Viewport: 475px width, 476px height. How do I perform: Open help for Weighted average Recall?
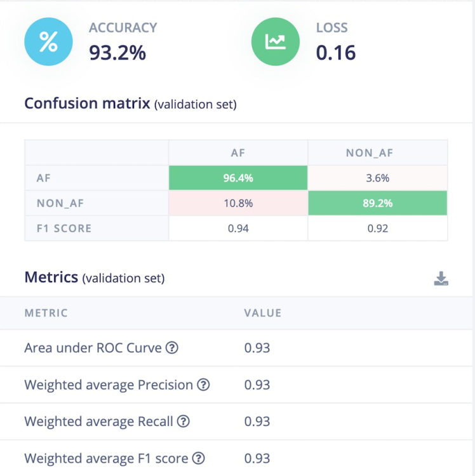(184, 421)
